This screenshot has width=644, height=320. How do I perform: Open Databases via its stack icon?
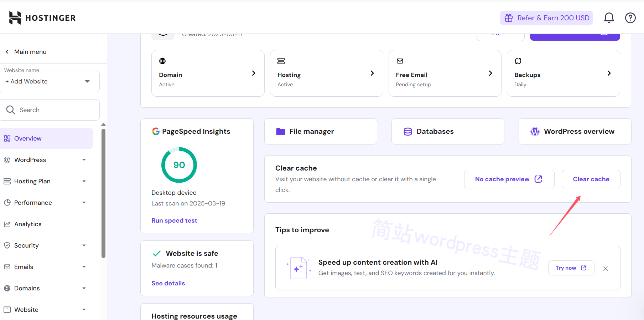(407, 132)
